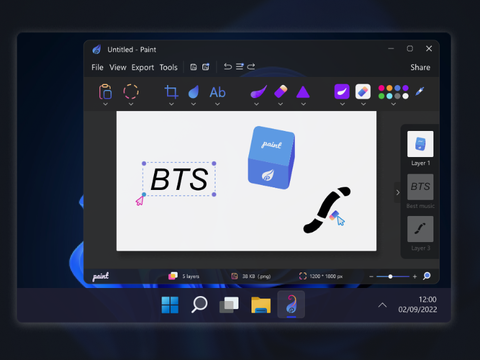Open Task View from taskbar

click(229, 305)
